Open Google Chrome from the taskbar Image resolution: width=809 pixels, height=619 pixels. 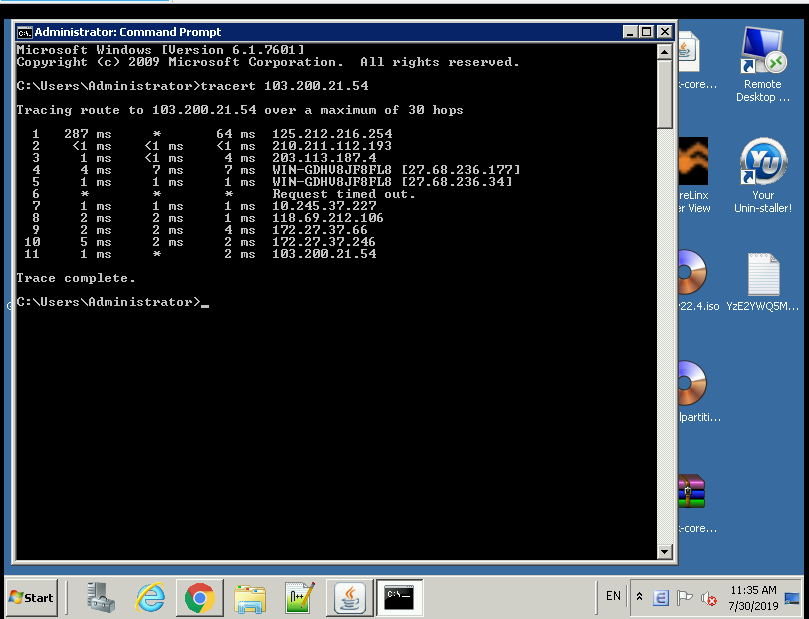[x=200, y=597]
